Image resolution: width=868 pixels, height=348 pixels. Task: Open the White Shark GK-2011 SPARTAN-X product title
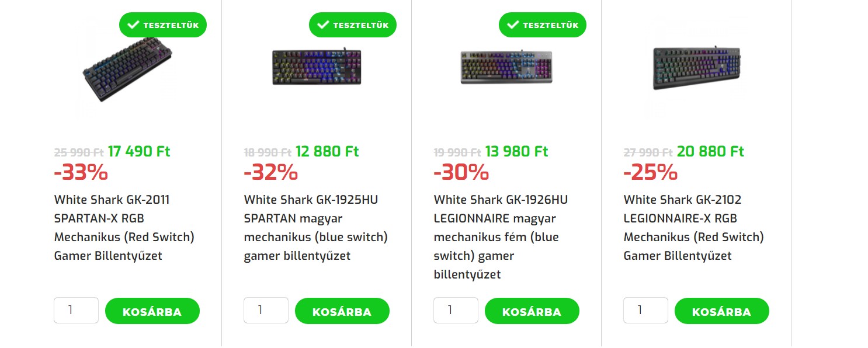click(124, 228)
